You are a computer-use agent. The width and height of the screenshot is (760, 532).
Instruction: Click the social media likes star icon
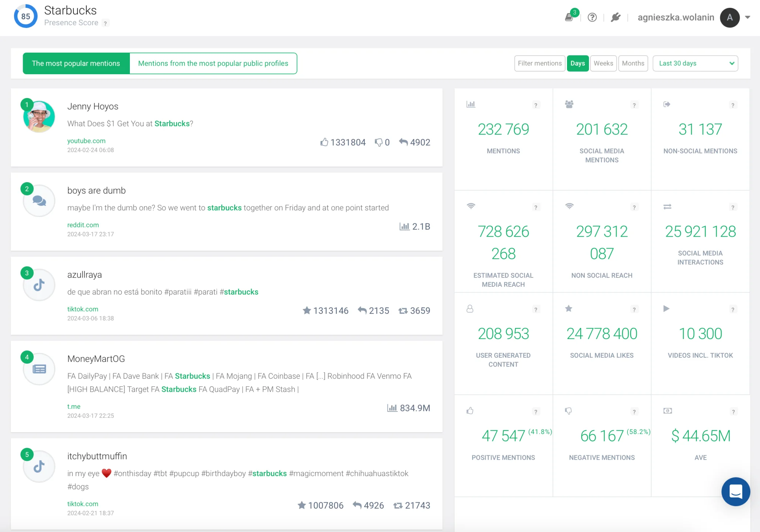coord(569,309)
